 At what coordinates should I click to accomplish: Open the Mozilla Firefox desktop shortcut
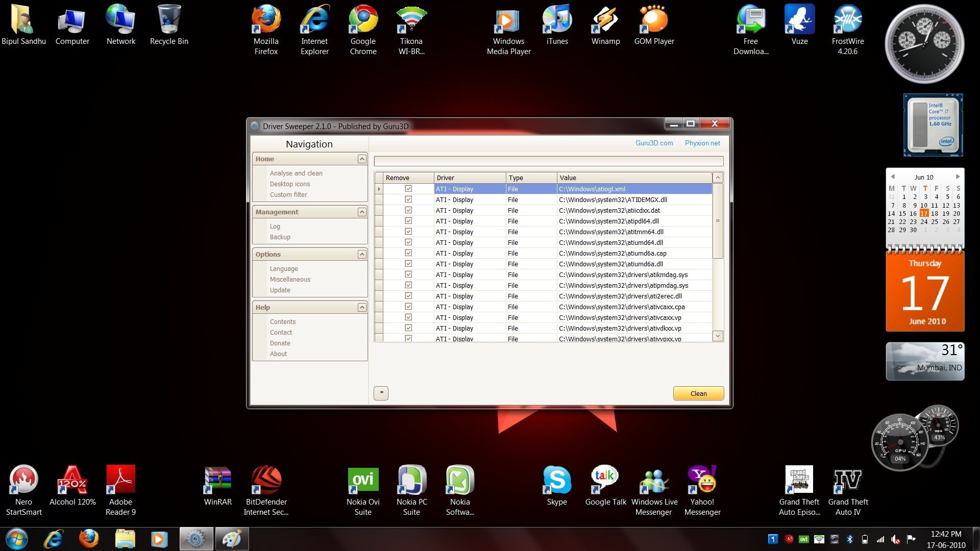coord(266,30)
